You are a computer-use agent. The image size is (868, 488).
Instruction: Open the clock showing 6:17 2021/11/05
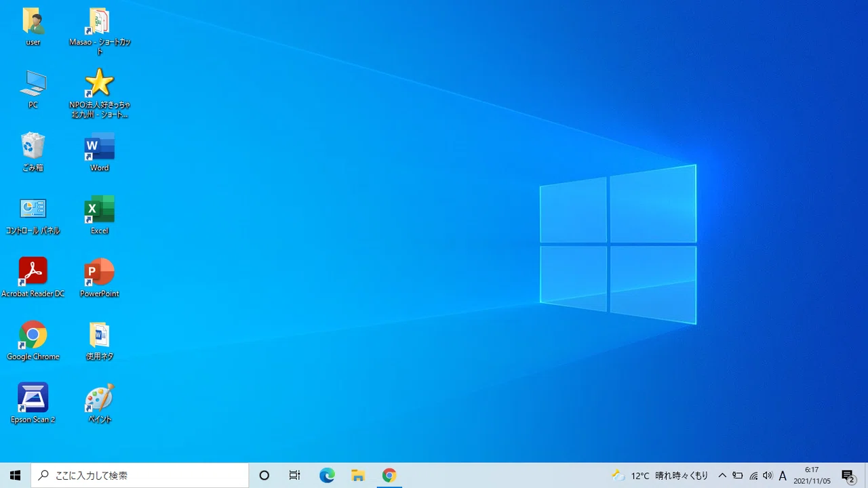812,475
